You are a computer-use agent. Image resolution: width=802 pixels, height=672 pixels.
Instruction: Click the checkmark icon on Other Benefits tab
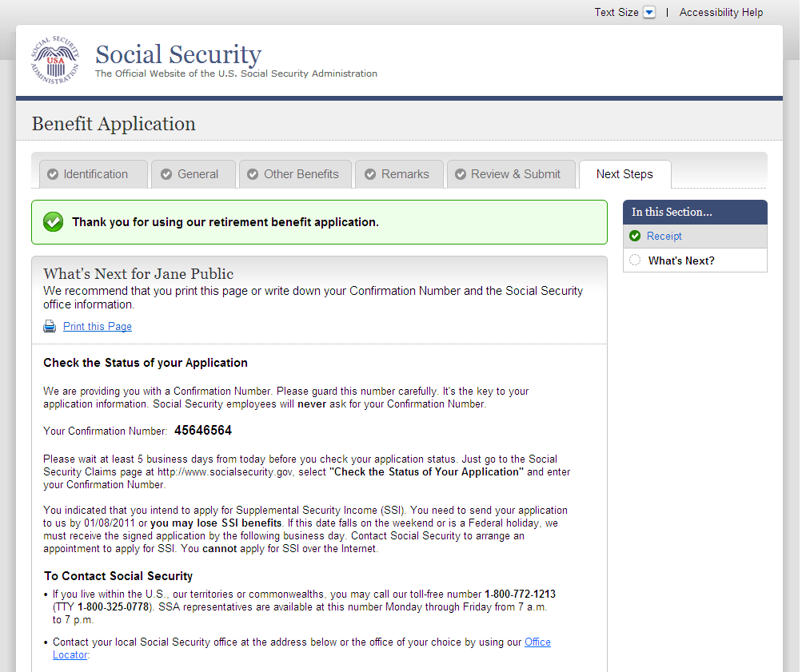[253, 174]
